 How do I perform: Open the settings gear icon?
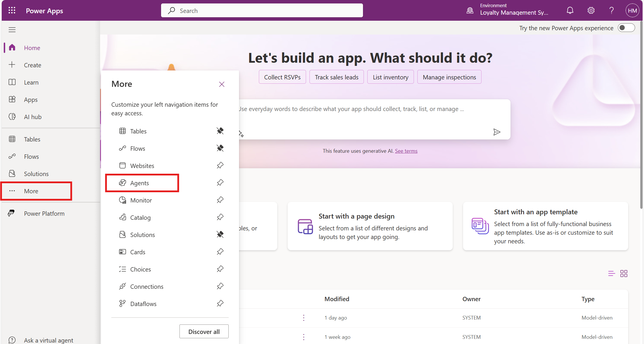pos(591,11)
